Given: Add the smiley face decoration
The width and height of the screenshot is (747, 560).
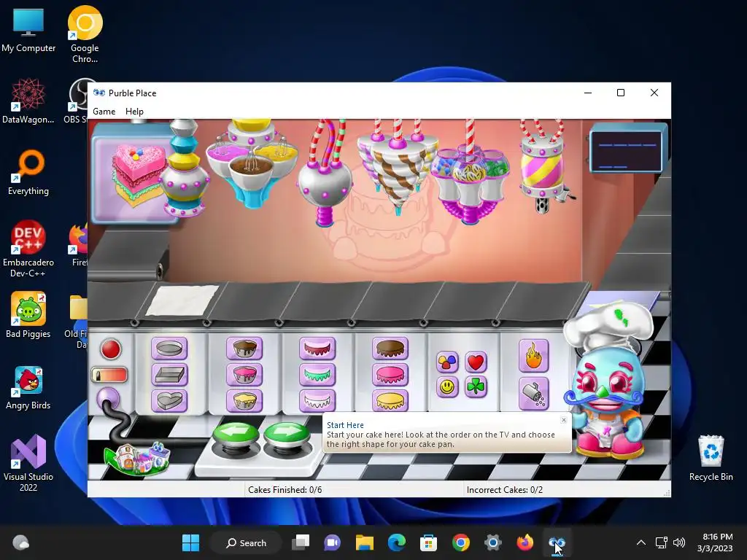Looking at the screenshot, I should point(447,387).
